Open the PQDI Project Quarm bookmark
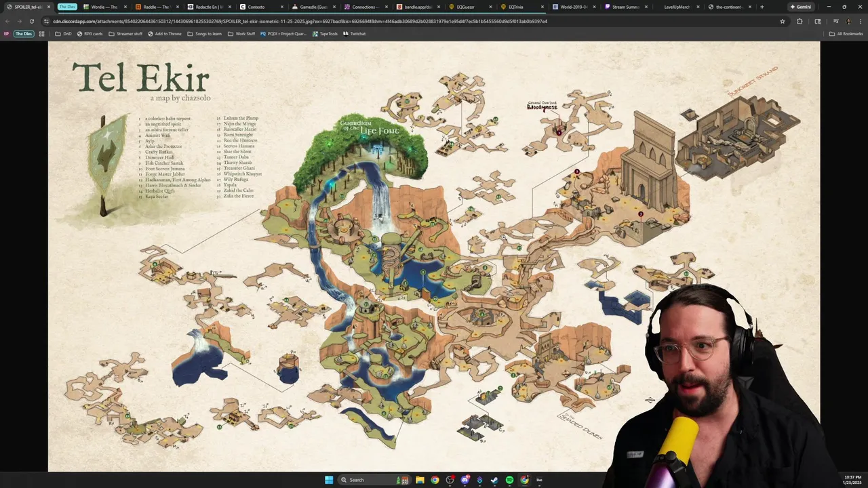Image resolution: width=868 pixels, height=488 pixels. [x=283, y=33]
